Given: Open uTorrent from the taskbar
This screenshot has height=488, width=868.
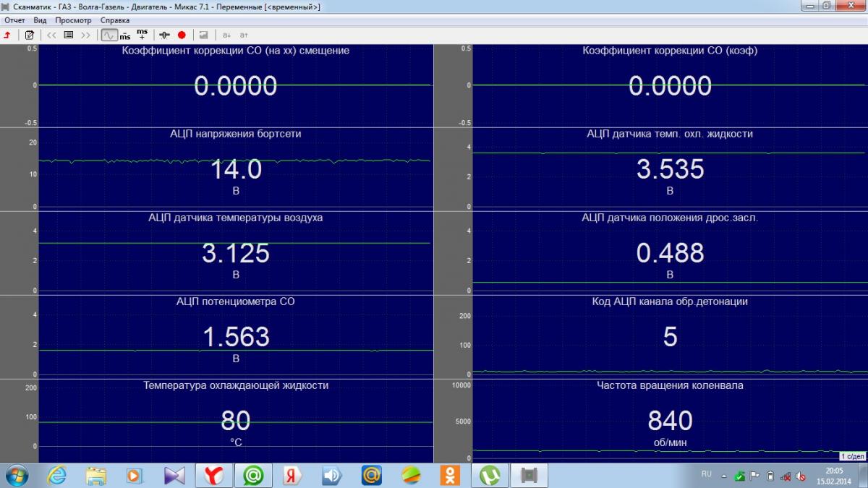Looking at the screenshot, I should [490, 475].
